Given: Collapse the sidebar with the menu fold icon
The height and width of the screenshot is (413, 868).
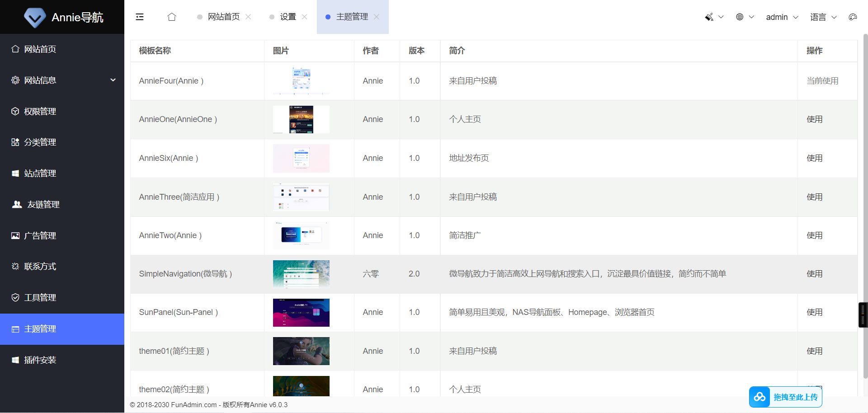Looking at the screenshot, I should (x=140, y=17).
